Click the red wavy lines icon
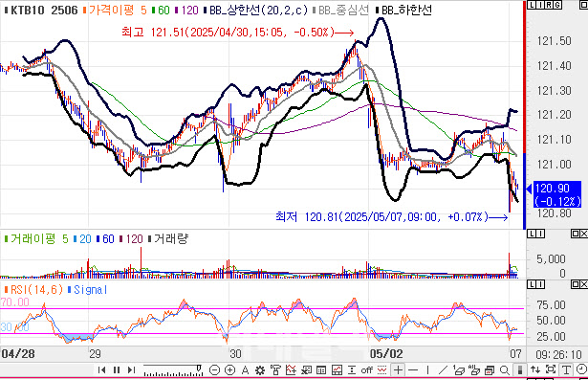588x380 pixels. (x=381, y=369)
